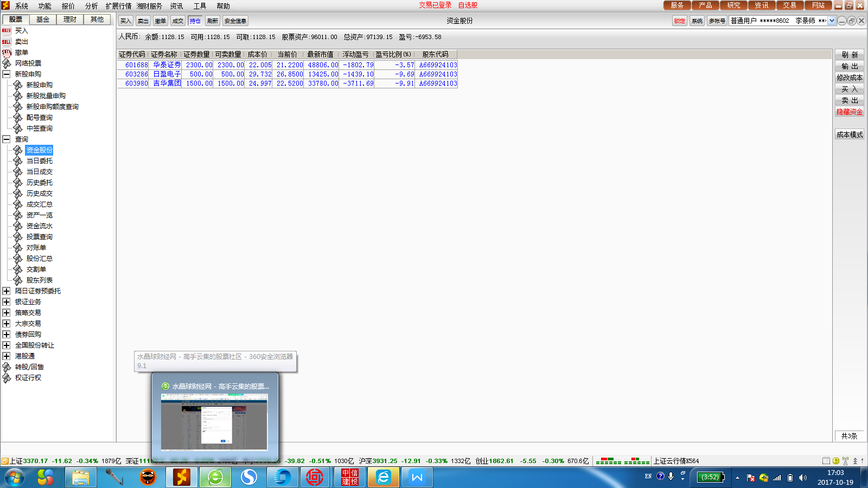The image size is (868, 488).
Task: Click the SELL icon next to 卖出
Action: (7, 42)
